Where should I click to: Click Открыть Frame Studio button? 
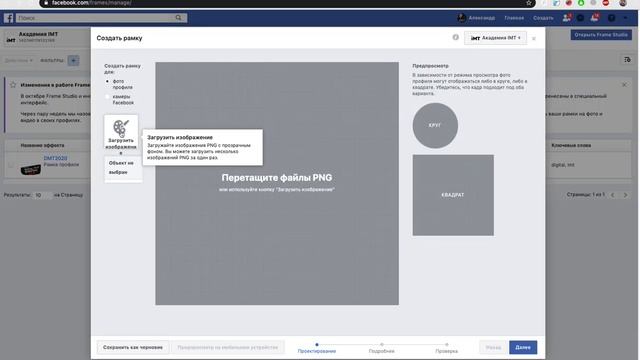click(601, 35)
